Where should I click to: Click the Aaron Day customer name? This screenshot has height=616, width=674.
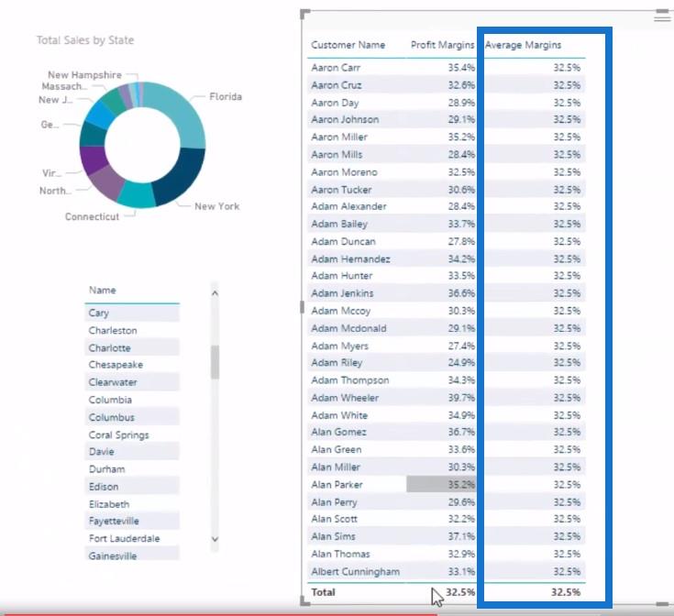(335, 103)
